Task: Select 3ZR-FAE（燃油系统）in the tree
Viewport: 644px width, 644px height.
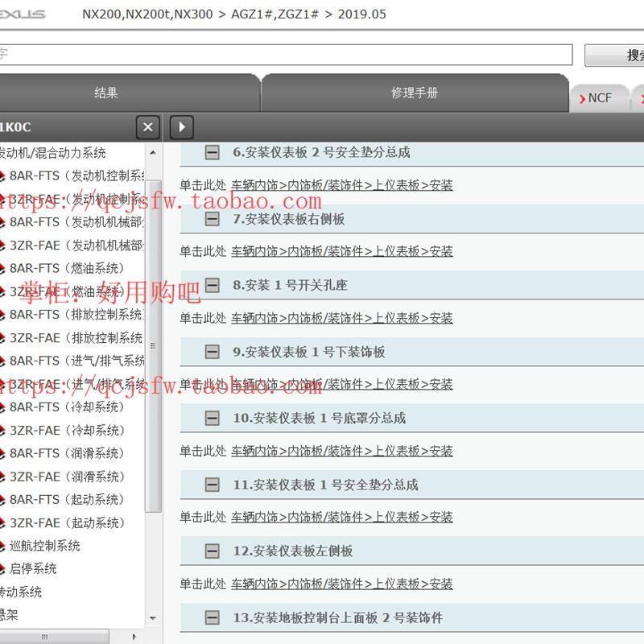Action: 67,291
